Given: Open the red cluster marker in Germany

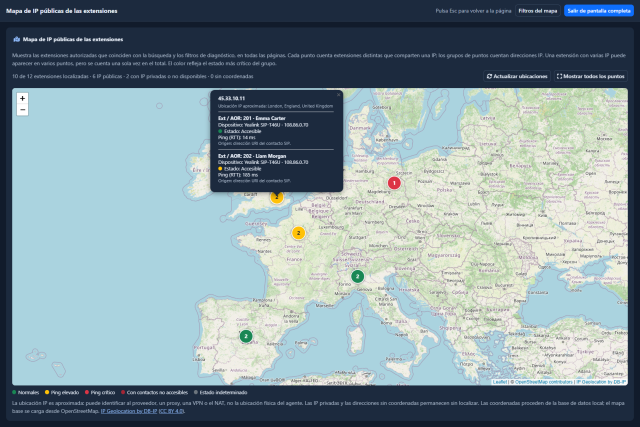Looking at the screenshot, I should tap(394, 183).
